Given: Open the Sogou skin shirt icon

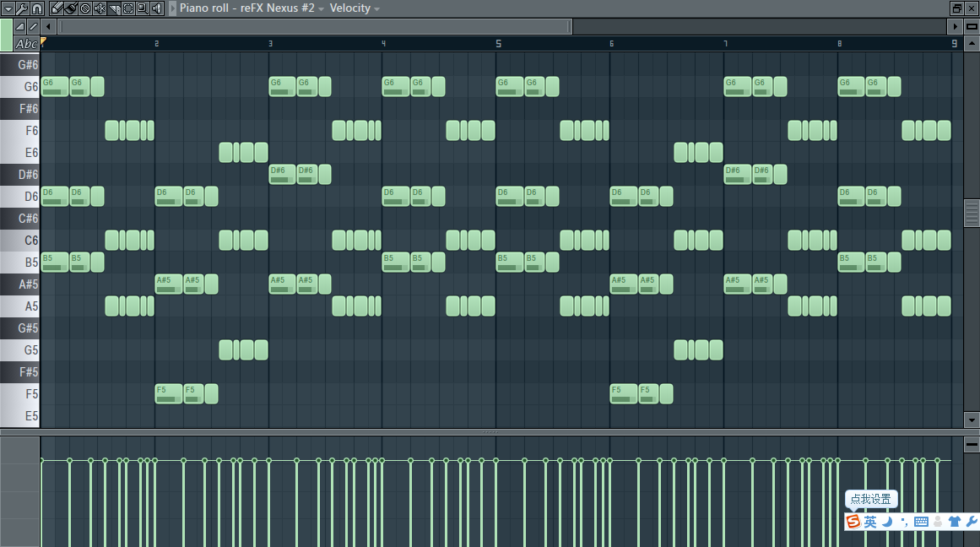Looking at the screenshot, I should (x=955, y=522).
